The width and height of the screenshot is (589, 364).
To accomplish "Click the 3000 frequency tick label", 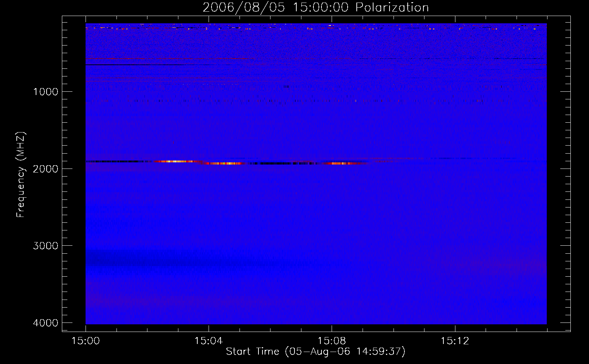I will (46, 246).
